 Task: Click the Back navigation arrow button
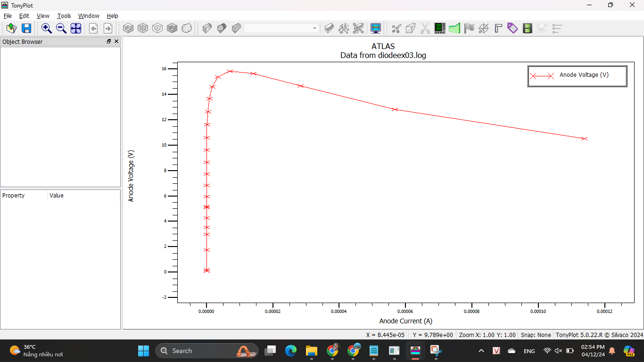tap(93, 28)
